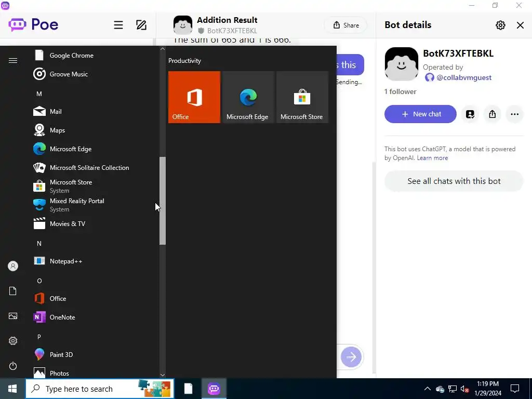Image resolution: width=532 pixels, height=399 pixels.
Task: Click the New chat button
Action: coord(420,114)
